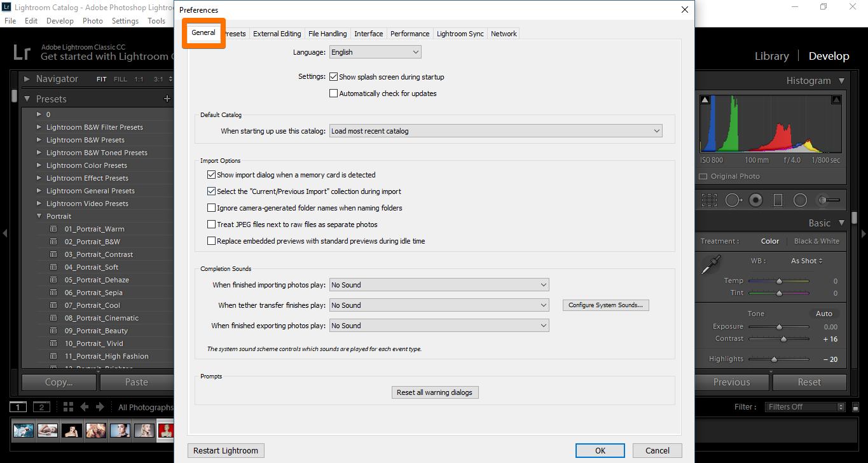Viewport: 868px width, 463px height.
Task: Cancel the Preferences dialog
Action: click(658, 451)
